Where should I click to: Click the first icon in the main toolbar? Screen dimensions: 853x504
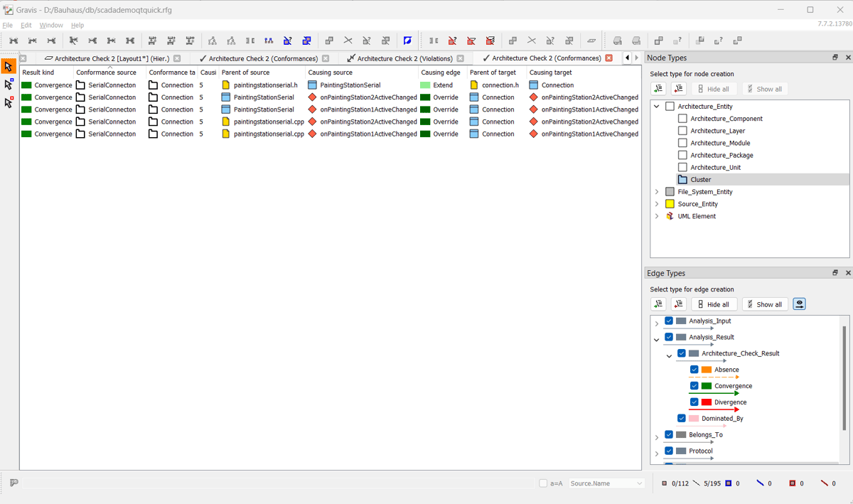pos(14,41)
